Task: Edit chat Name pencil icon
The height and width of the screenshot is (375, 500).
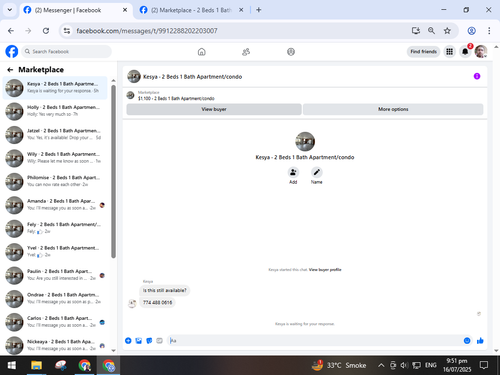Action: tap(316, 172)
